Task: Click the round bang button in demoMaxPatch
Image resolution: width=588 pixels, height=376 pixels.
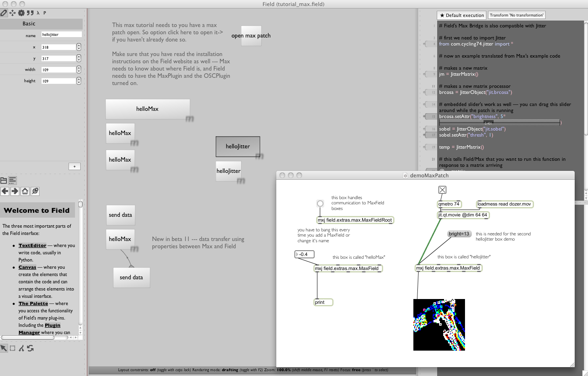Action: pyautogui.click(x=320, y=204)
